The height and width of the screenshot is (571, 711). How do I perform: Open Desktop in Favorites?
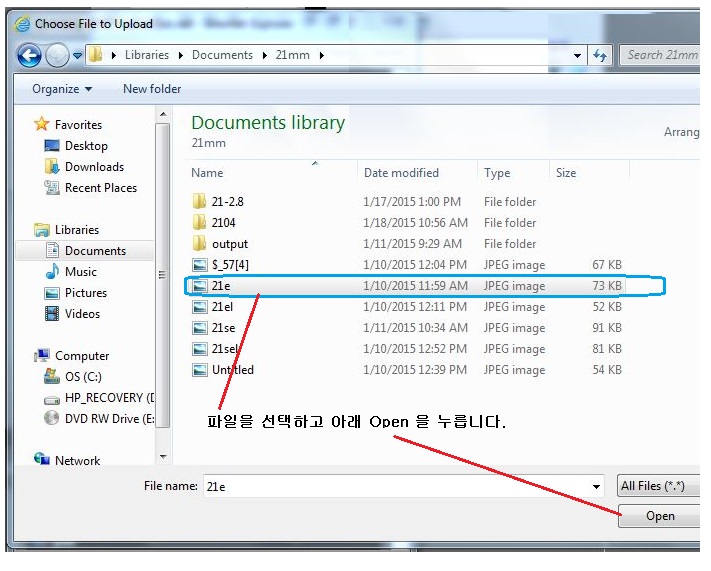86,146
